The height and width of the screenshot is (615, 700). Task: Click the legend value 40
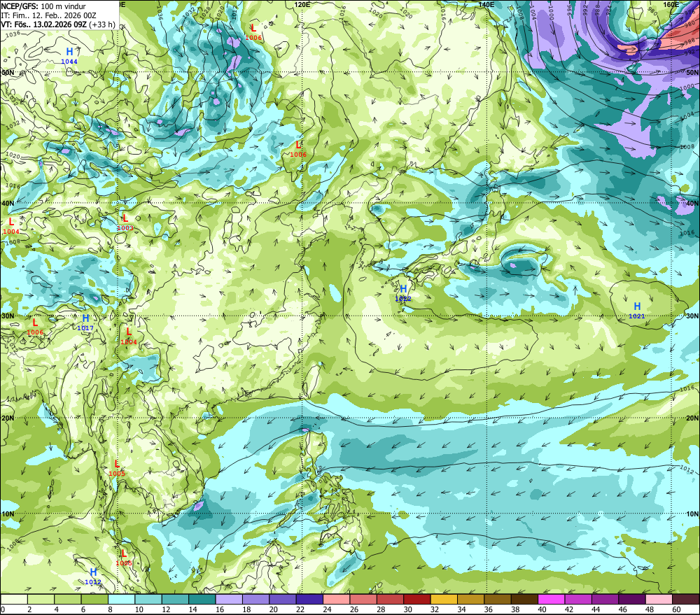pyautogui.click(x=542, y=609)
